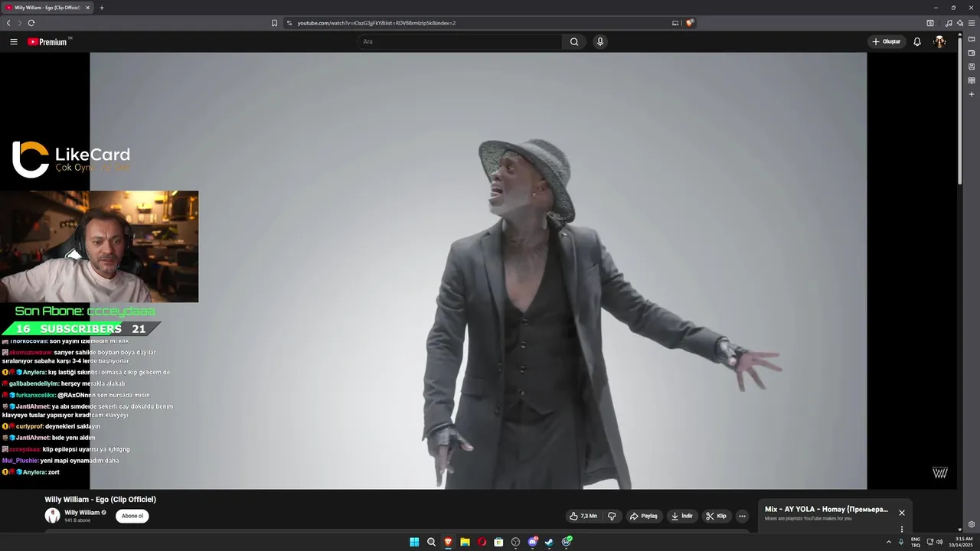The height and width of the screenshot is (551, 980).
Task: Open picture-in-picture icon in address bar
Action: (x=675, y=23)
